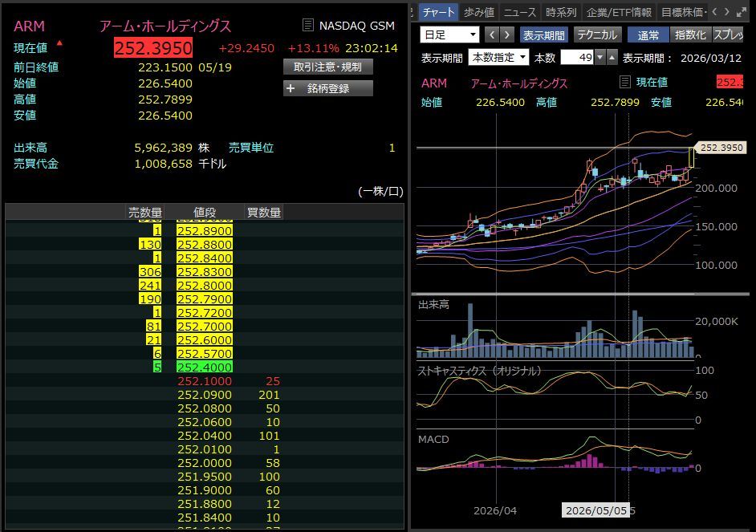
Task: Click the ストキャスティクス indicator pane label
Action: (479, 371)
